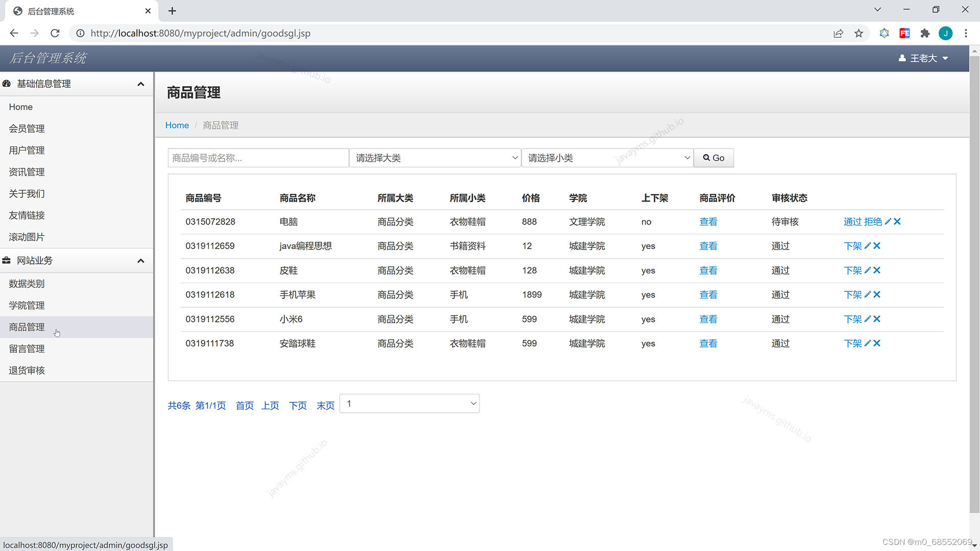Click the 商品编号或名称 search field
The width and height of the screenshot is (980, 551).
pos(258,158)
